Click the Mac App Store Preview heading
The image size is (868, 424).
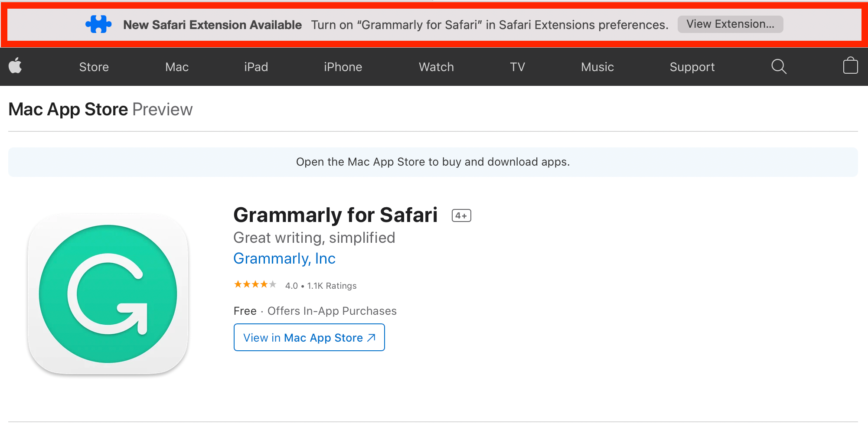[101, 109]
